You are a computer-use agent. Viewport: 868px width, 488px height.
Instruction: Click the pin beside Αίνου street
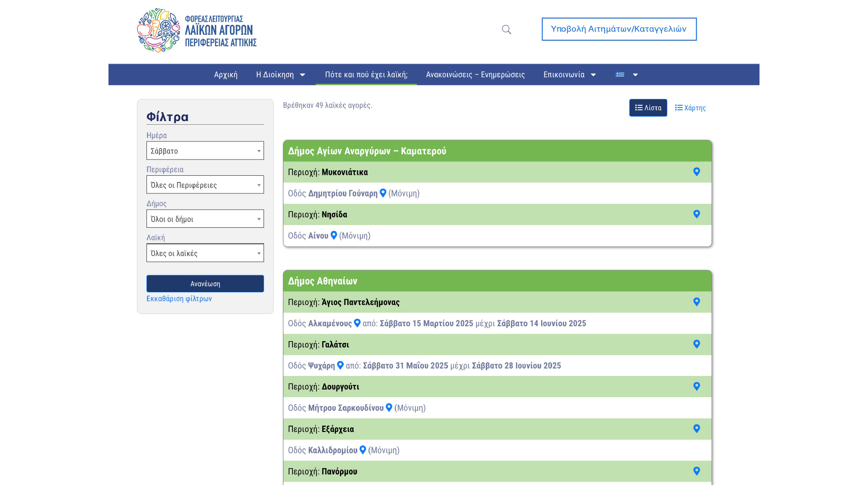click(x=334, y=235)
